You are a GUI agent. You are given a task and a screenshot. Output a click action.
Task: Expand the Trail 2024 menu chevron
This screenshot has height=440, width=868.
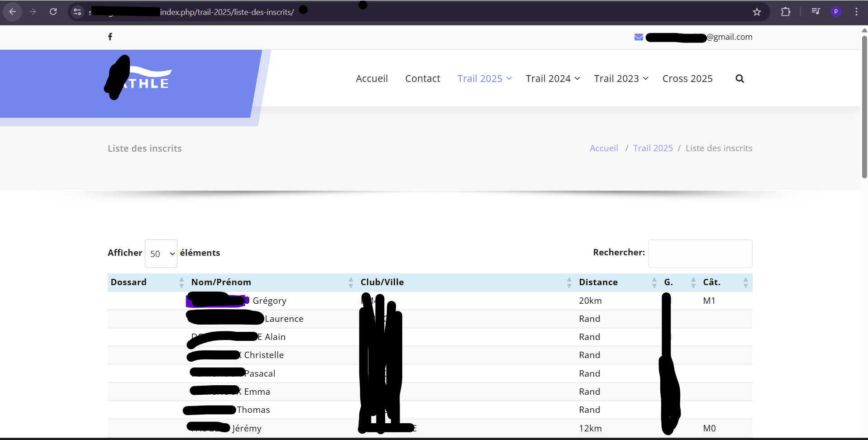pyautogui.click(x=577, y=79)
